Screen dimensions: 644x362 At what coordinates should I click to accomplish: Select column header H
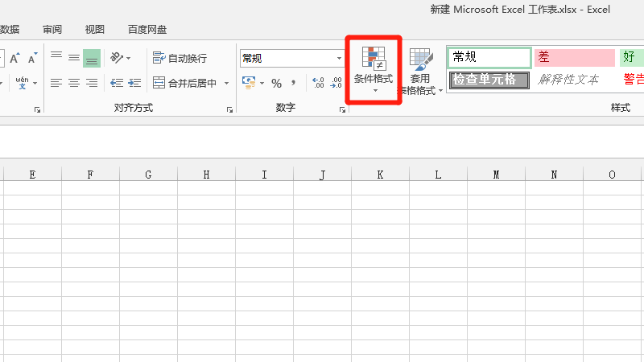(x=206, y=175)
